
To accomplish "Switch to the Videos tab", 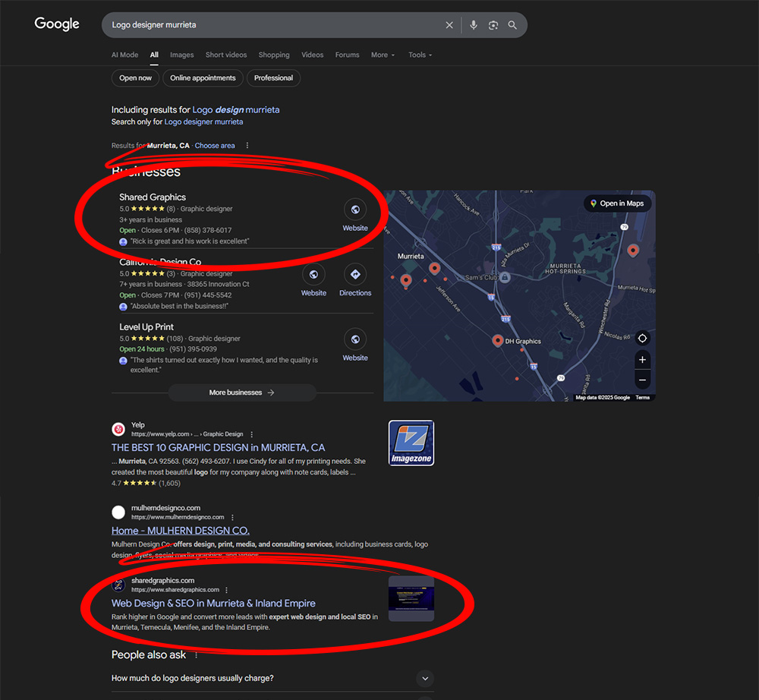I will point(312,55).
